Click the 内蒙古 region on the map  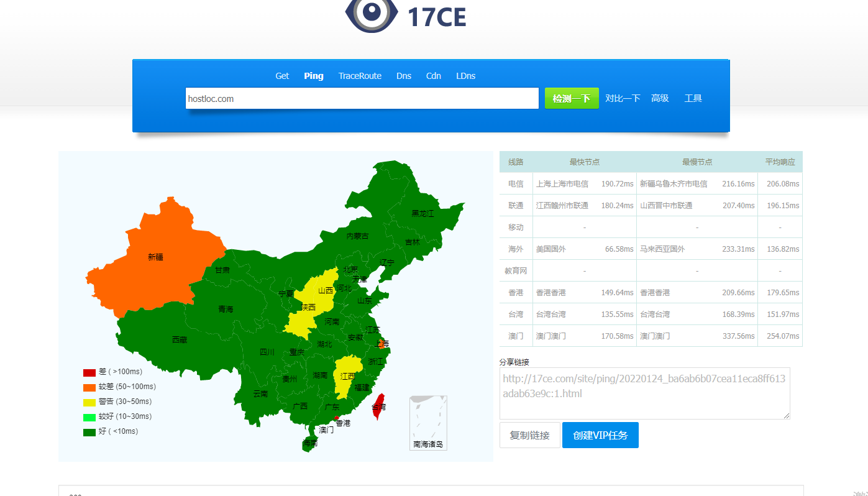click(357, 236)
